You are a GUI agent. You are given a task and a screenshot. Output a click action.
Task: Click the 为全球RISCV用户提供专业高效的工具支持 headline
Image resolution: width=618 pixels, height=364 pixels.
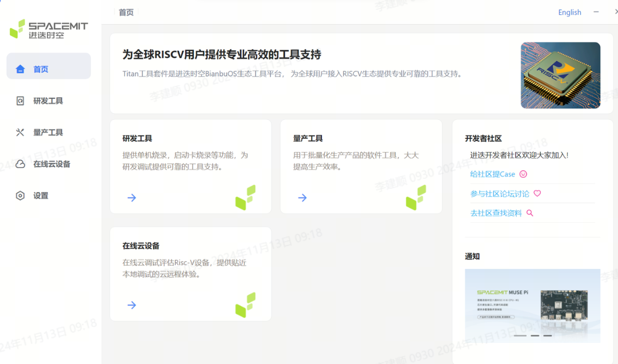(x=221, y=54)
